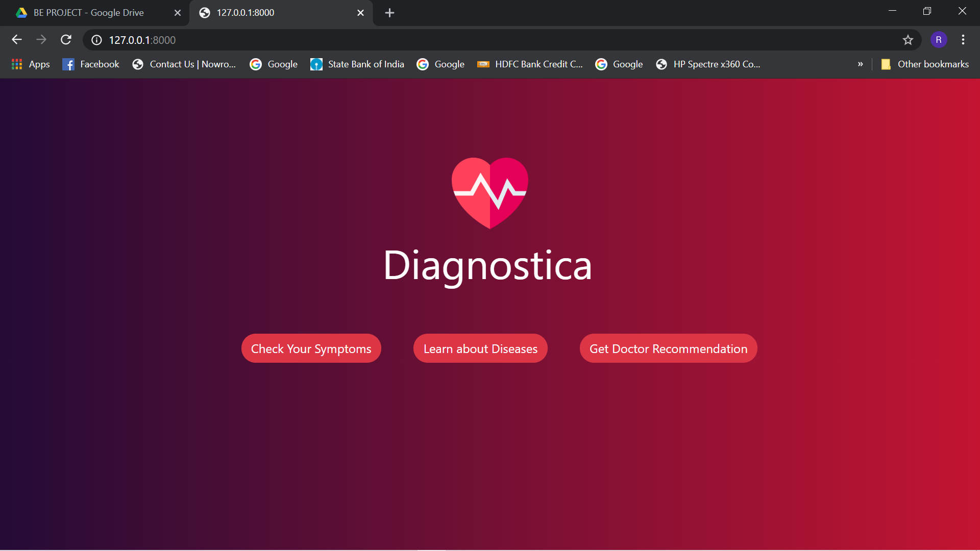Close the BE PROJECT Google Drive tab
Image resolution: width=980 pixels, height=551 pixels.
(x=178, y=13)
